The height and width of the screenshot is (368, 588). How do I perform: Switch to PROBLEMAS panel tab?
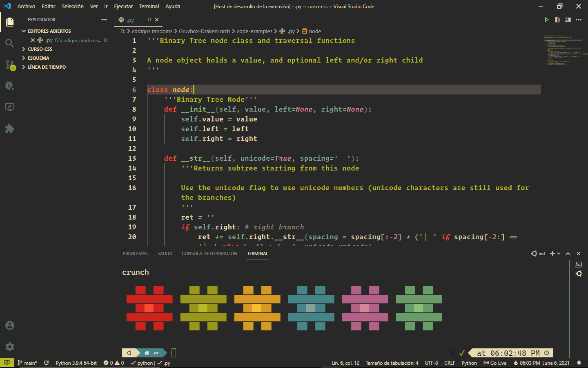135,254
